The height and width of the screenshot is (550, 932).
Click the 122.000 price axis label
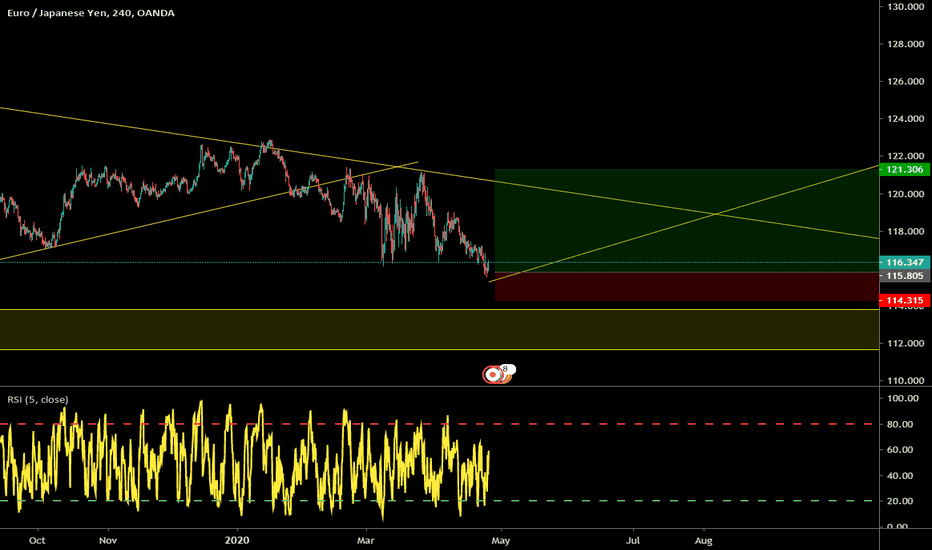coord(905,156)
